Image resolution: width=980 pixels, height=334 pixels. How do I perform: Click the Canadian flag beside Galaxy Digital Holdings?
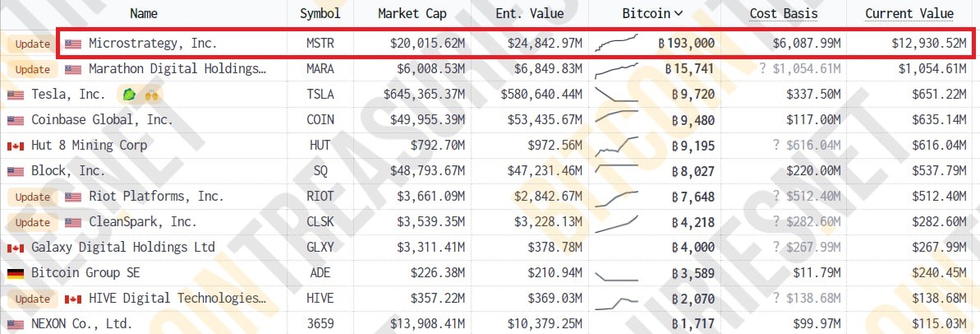pos(15,248)
